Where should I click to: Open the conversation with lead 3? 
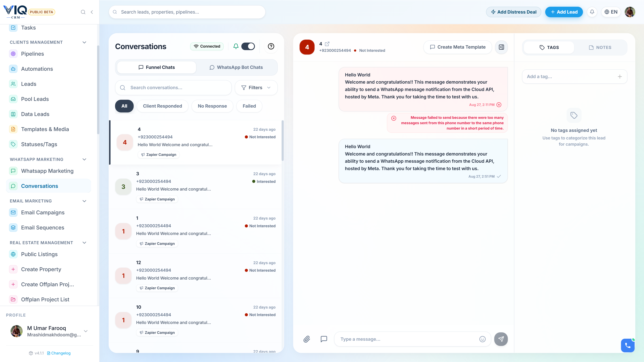point(195,187)
